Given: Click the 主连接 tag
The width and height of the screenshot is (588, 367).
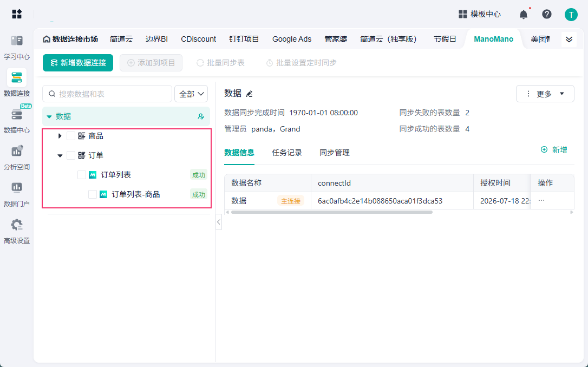Looking at the screenshot, I should point(291,201).
